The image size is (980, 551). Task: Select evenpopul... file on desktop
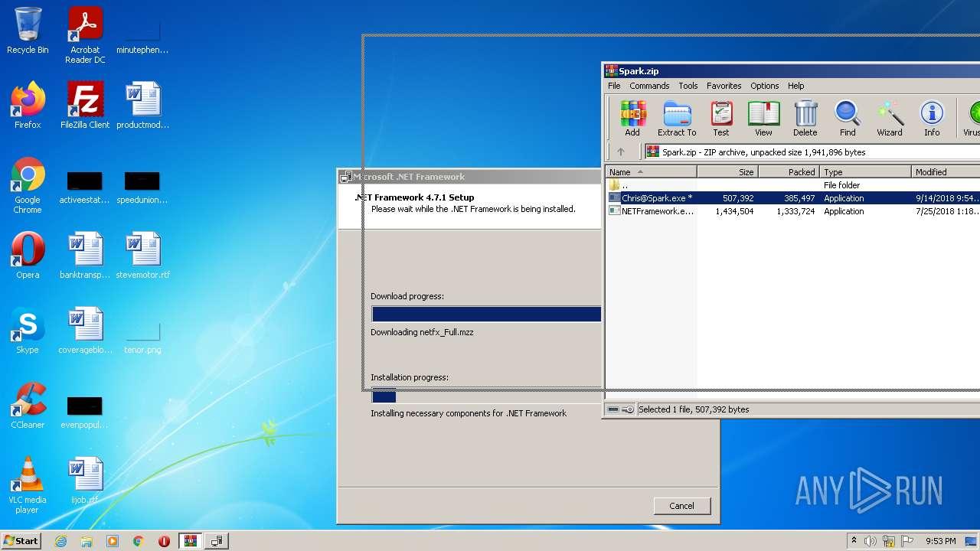85,412
